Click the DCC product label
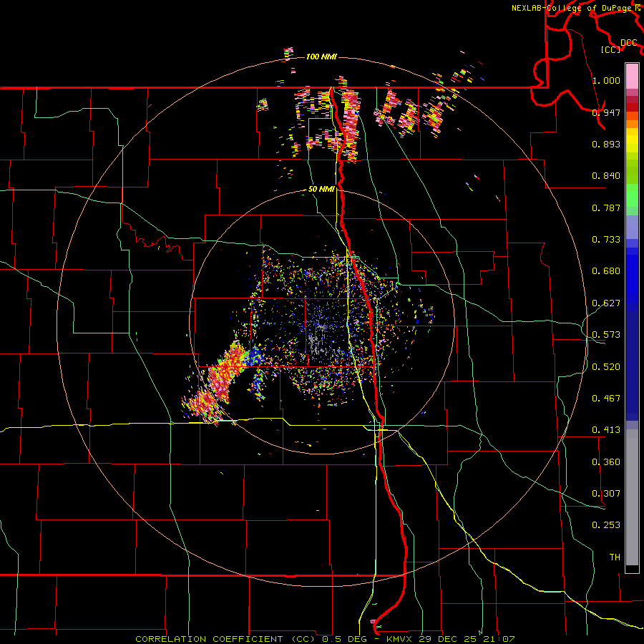Viewport: 644px width, 644px height. click(x=628, y=43)
